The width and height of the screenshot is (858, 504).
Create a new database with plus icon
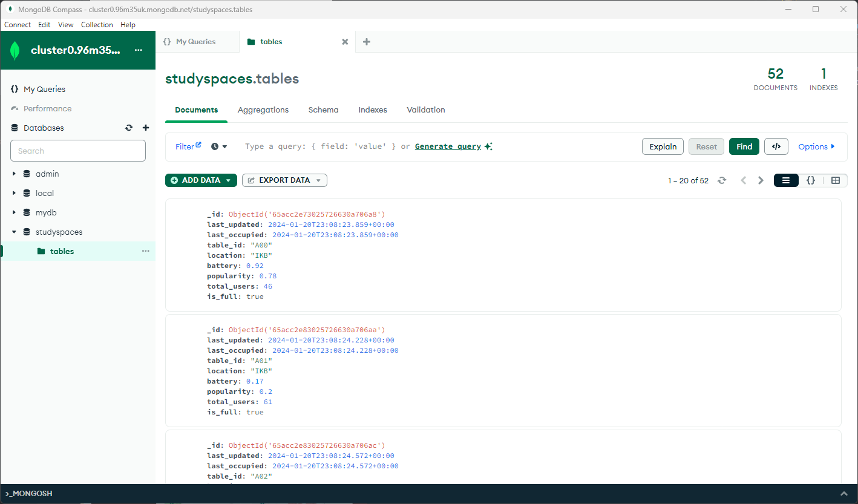point(146,128)
